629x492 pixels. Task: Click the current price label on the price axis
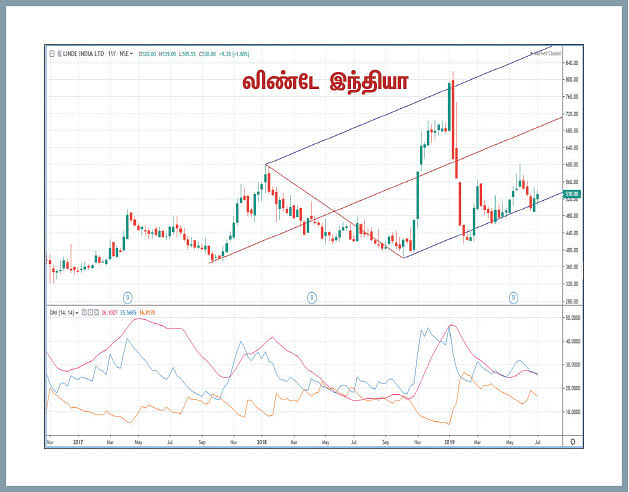point(572,195)
